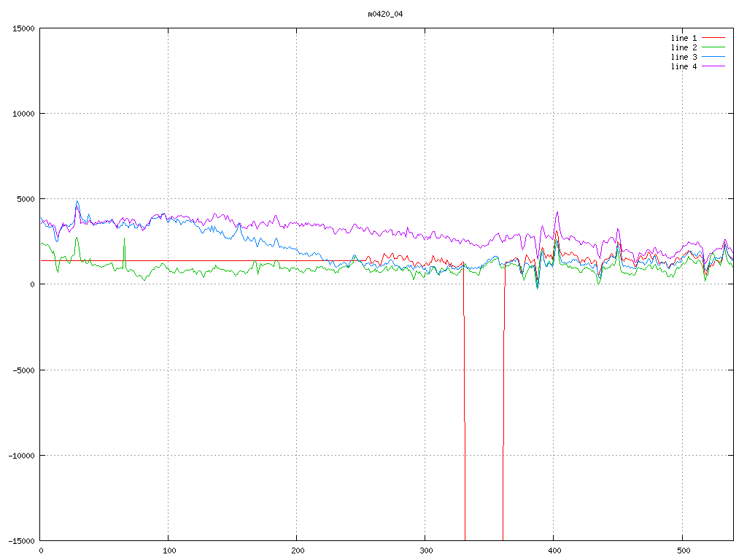
Task: Click the 500 x-axis tick label
Action: (682, 551)
